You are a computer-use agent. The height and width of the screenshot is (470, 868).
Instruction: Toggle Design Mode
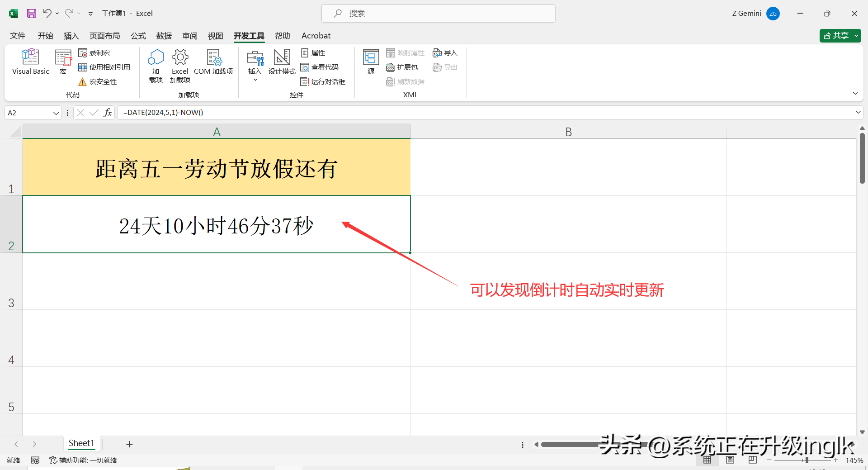tap(282, 62)
